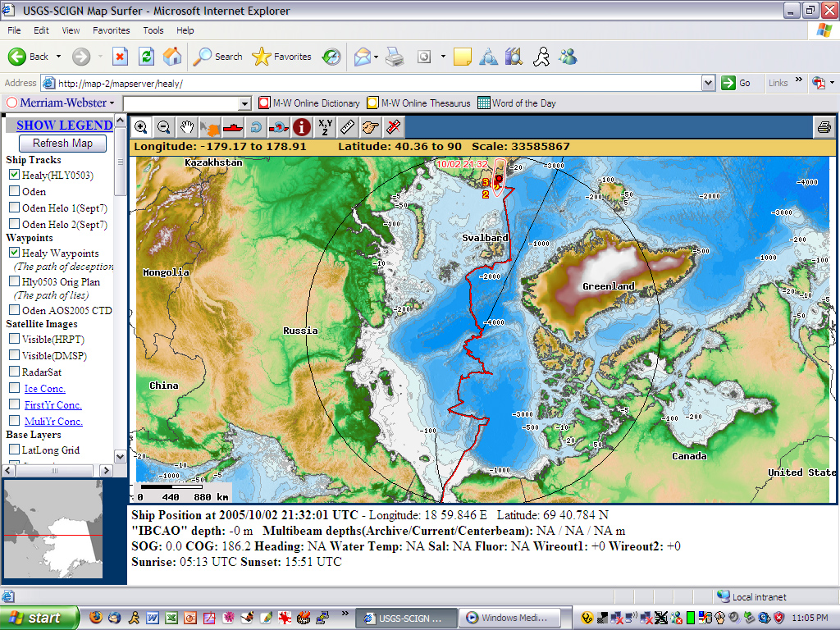Turn on the LatLong Grid layer
The width and height of the screenshot is (840, 630).
[15, 450]
